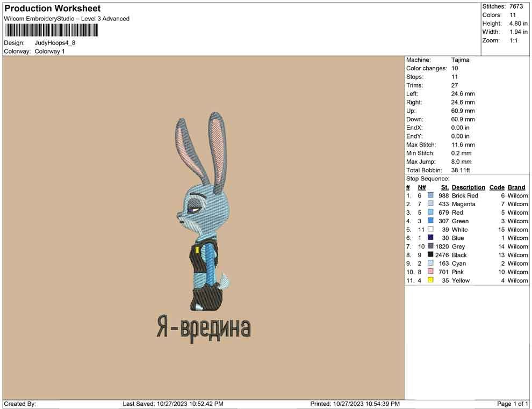Click the Trims value 27
Viewport: 532px width, 409px height.
[x=454, y=85]
